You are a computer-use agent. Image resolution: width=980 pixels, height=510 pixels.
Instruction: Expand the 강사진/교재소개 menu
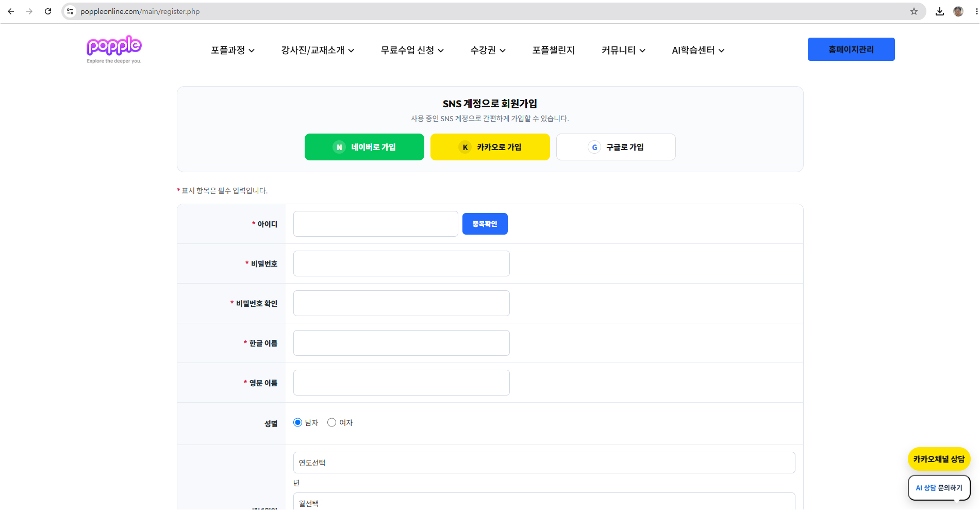pos(318,50)
